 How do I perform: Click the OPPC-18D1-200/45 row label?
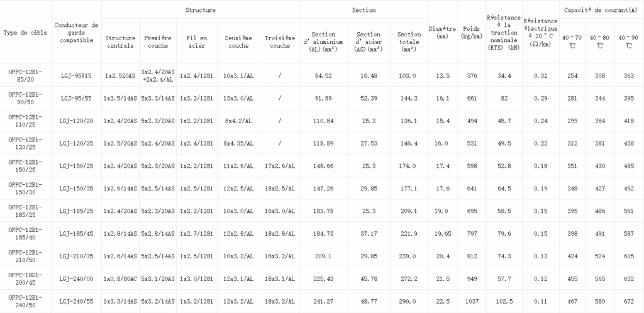click(25, 278)
